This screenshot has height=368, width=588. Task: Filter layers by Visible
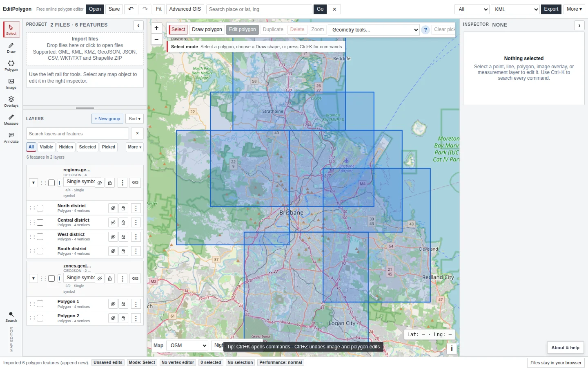tap(47, 147)
